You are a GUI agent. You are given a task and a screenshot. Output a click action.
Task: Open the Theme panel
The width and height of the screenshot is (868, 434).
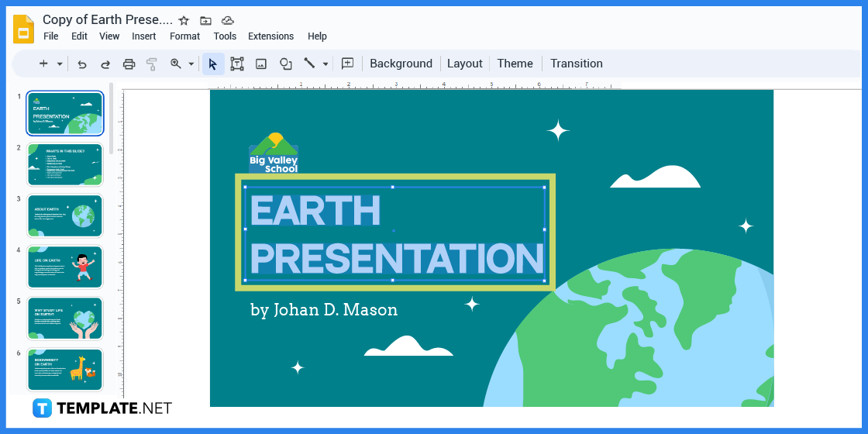[515, 64]
